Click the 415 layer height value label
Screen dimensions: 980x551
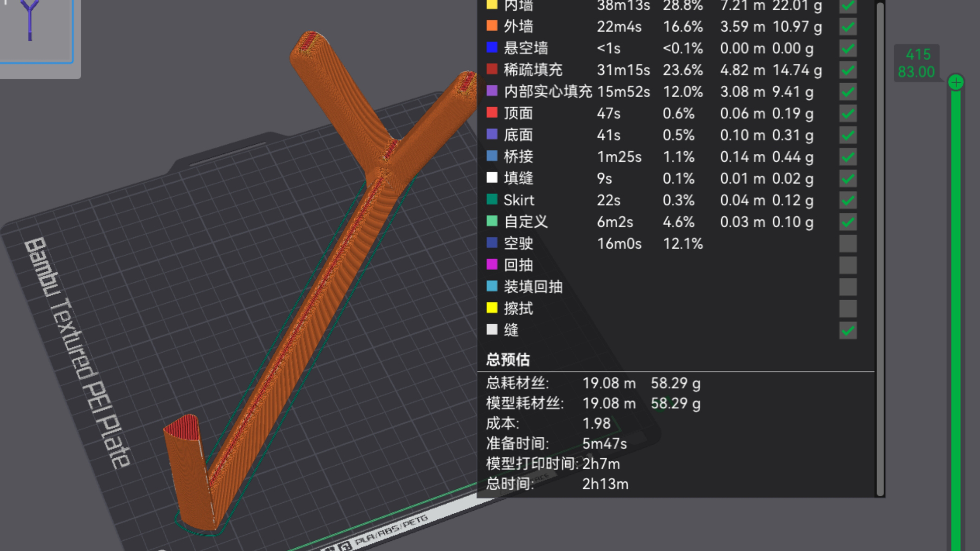point(918,54)
